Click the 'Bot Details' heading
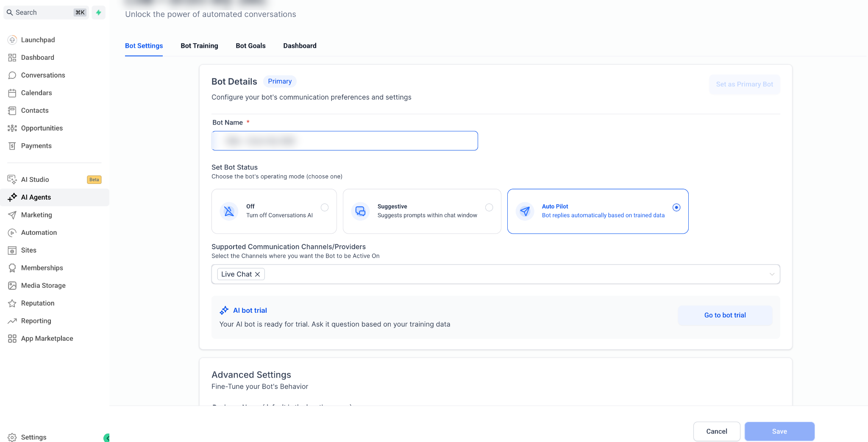The height and width of the screenshot is (442, 868). pyautogui.click(x=234, y=81)
